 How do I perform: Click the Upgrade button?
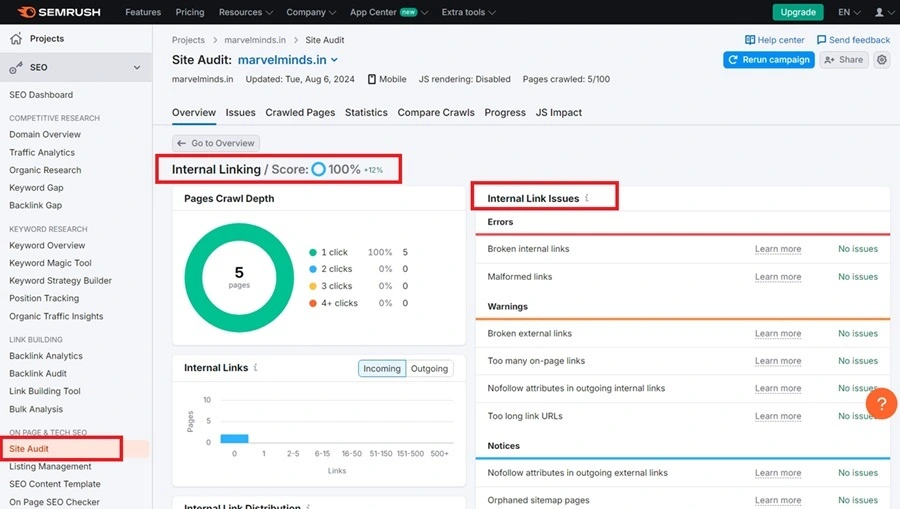pyautogui.click(x=798, y=12)
